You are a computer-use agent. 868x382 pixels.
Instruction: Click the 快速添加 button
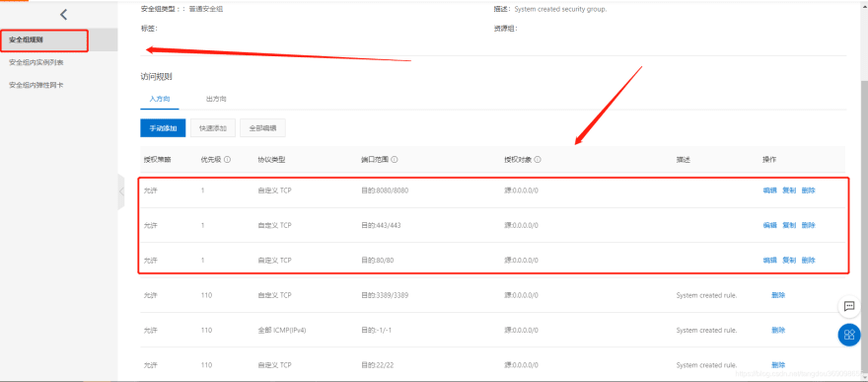point(213,128)
